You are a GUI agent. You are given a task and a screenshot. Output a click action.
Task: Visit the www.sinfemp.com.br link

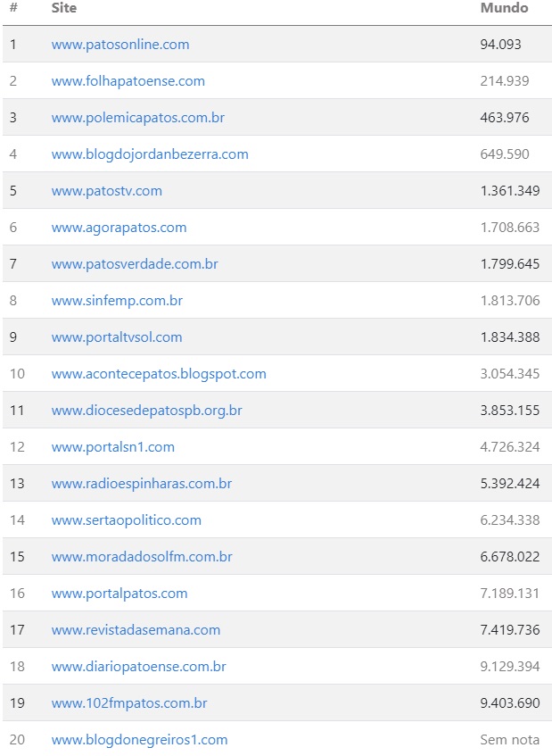tap(117, 300)
